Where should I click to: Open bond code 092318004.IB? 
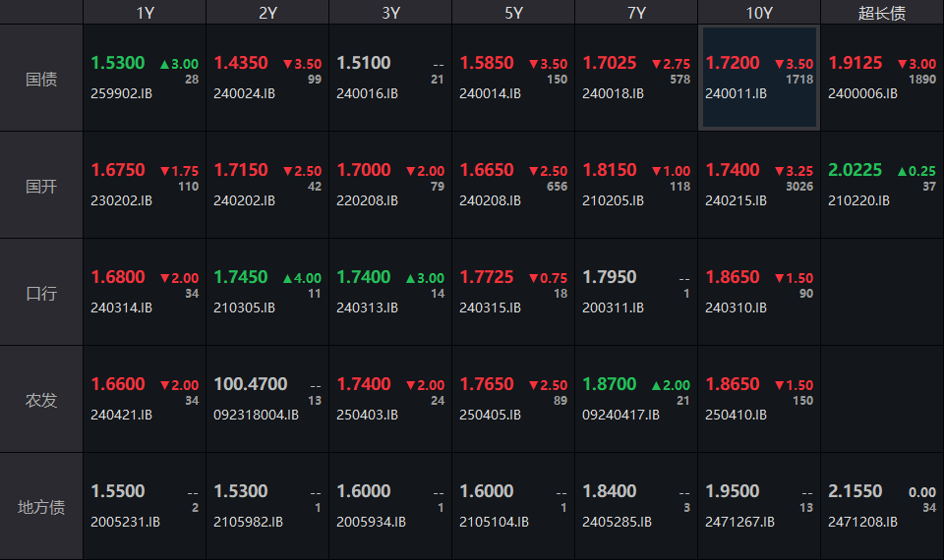coord(256,415)
